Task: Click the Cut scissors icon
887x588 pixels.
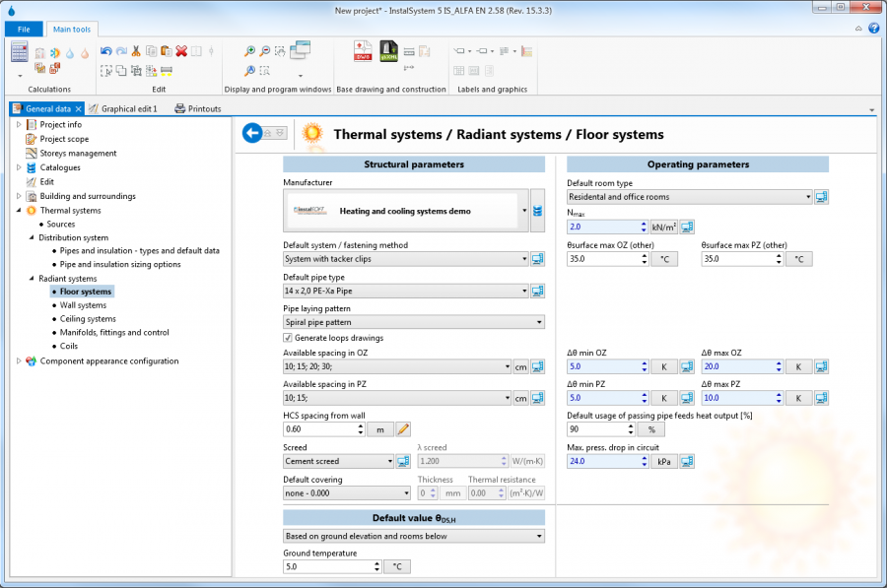Action: click(136, 51)
